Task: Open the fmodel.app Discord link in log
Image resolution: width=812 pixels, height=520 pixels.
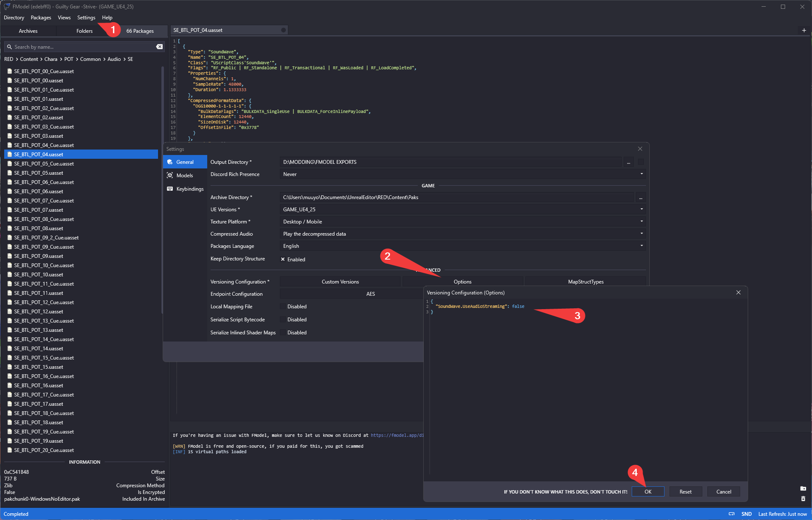Action: click(x=397, y=435)
